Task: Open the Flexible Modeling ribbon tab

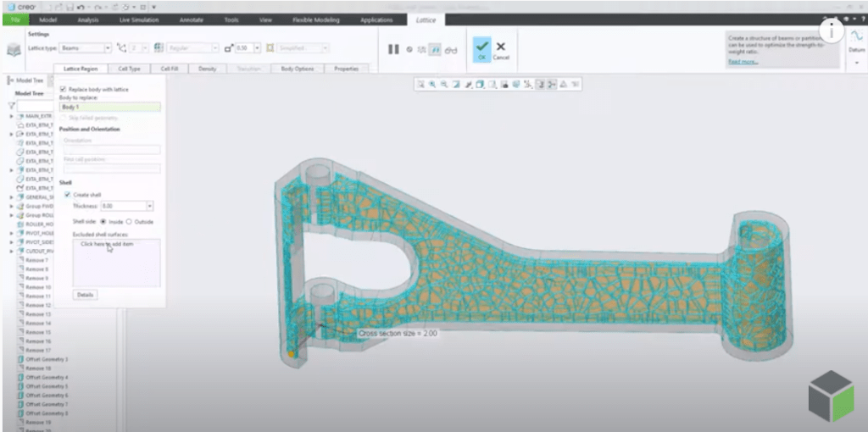Action: pos(315,19)
